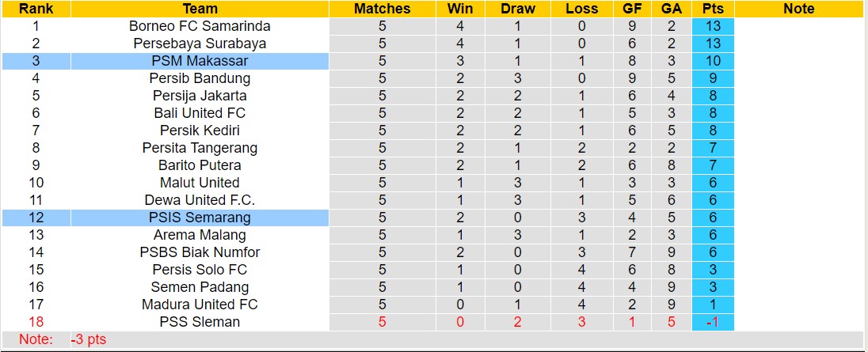Click PSS Sleman team name
The width and height of the screenshot is (868, 352).
(x=200, y=322)
